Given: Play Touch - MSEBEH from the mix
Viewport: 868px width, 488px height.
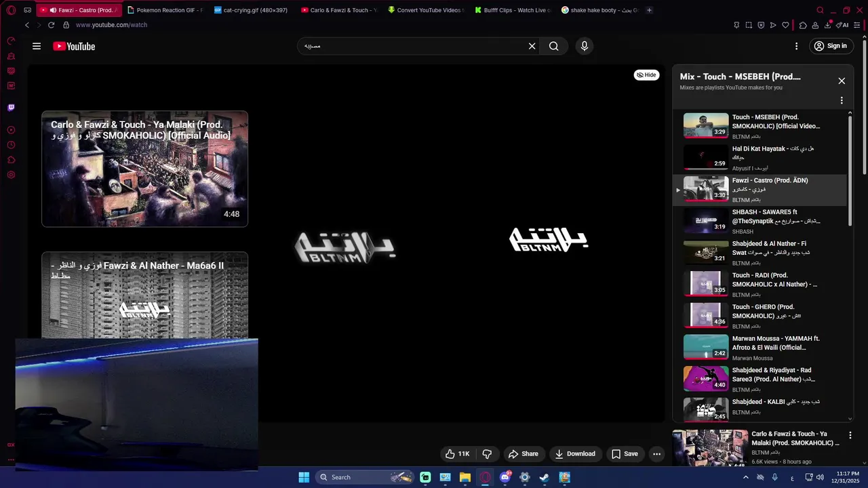Looking at the screenshot, I should 759,125.
